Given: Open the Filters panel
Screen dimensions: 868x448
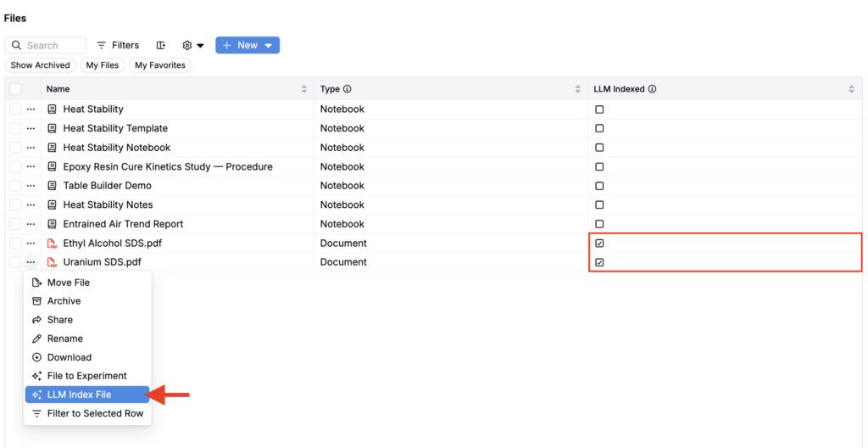Looking at the screenshot, I should coord(118,45).
